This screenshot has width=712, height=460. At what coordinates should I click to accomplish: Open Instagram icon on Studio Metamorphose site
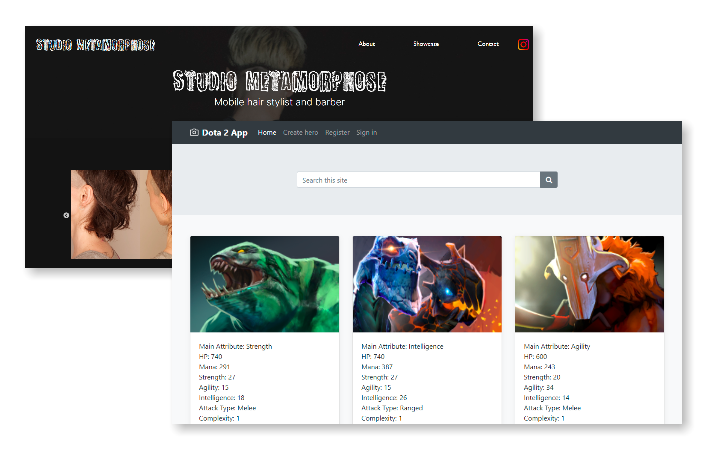523,45
